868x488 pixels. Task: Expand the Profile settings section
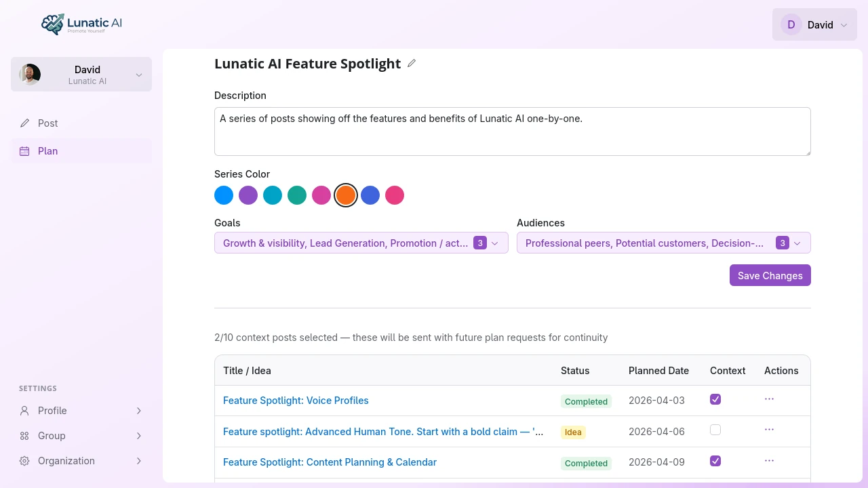click(81, 411)
